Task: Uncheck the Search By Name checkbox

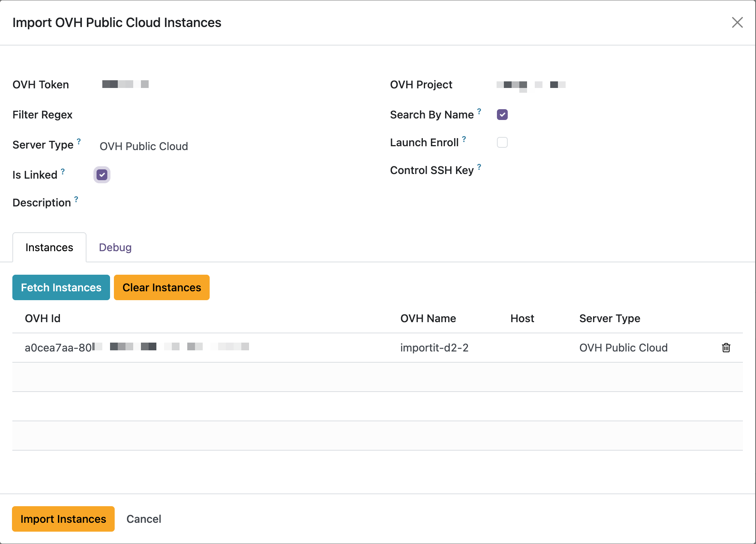Action: (502, 115)
